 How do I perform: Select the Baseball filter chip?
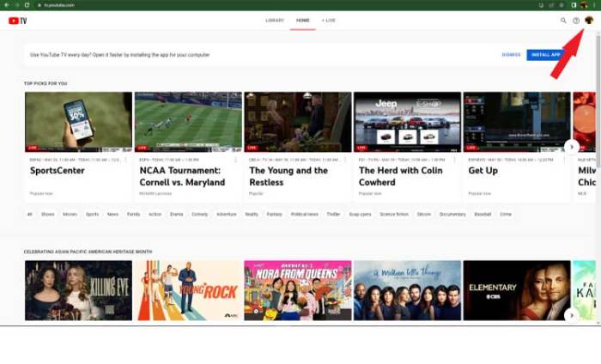[x=483, y=214]
